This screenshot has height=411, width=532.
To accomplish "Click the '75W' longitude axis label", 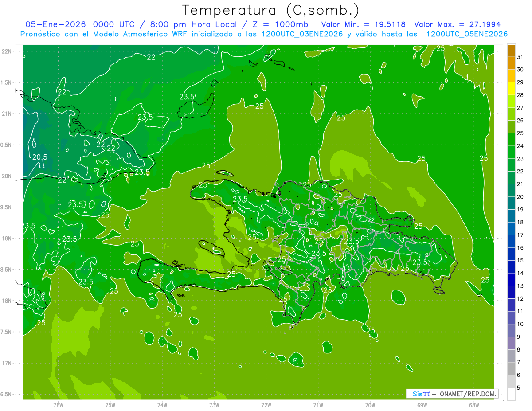I will (x=110, y=405).
